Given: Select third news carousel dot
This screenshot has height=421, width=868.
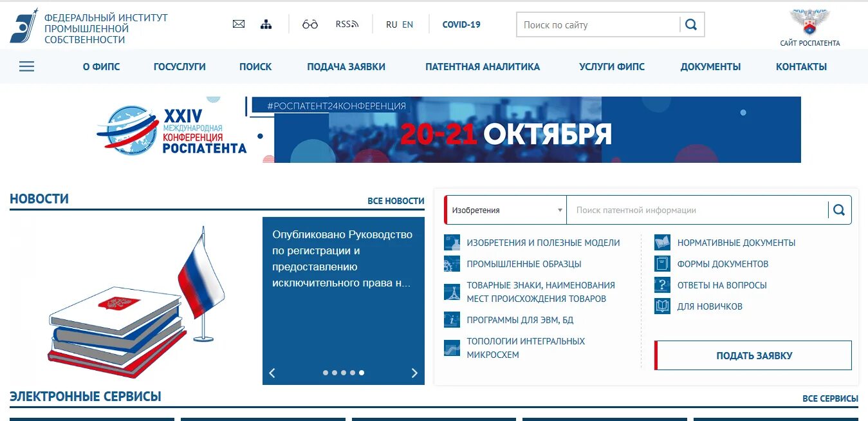Looking at the screenshot, I should click(x=344, y=373).
